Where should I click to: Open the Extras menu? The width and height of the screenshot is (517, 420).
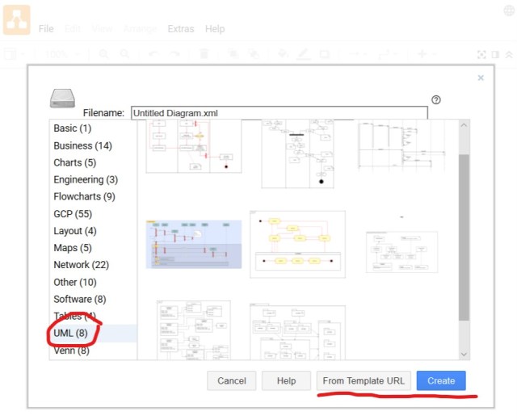(180, 28)
